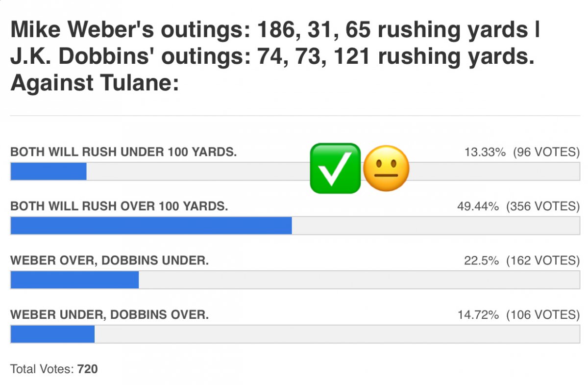This screenshot has height=385, width=588.
Task: Click the gray unfilled part of the 14.72% bar
Action: pos(336,334)
